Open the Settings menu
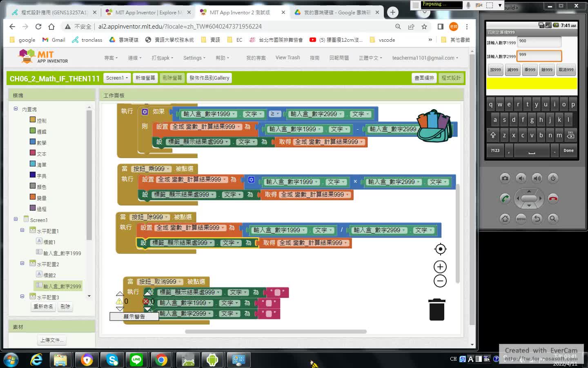588x368 pixels. pos(194,58)
